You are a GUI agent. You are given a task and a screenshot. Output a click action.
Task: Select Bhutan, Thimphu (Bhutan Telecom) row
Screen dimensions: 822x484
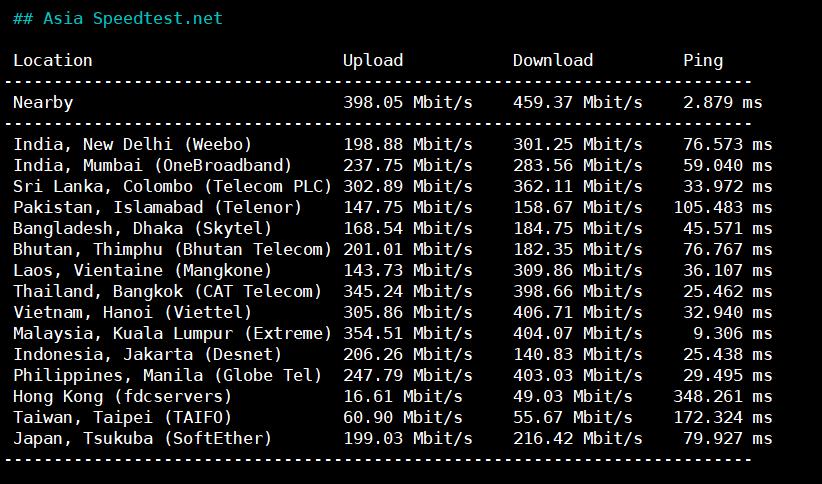click(x=172, y=249)
